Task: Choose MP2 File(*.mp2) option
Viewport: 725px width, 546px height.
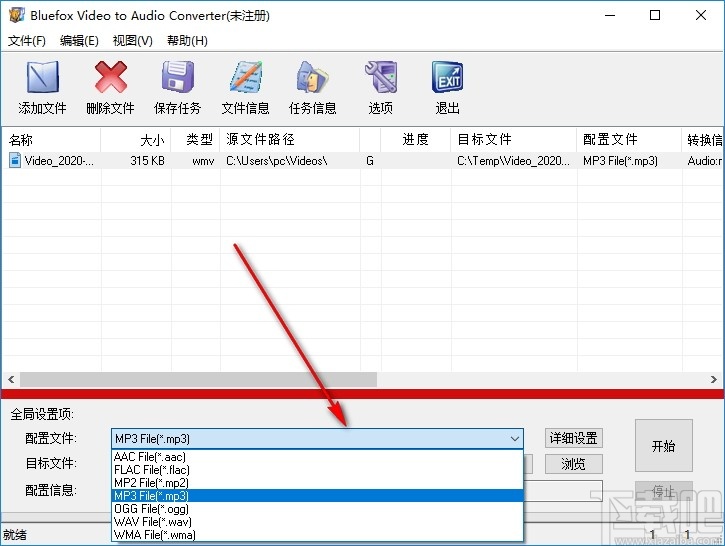Action: pyautogui.click(x=317, y=483)
